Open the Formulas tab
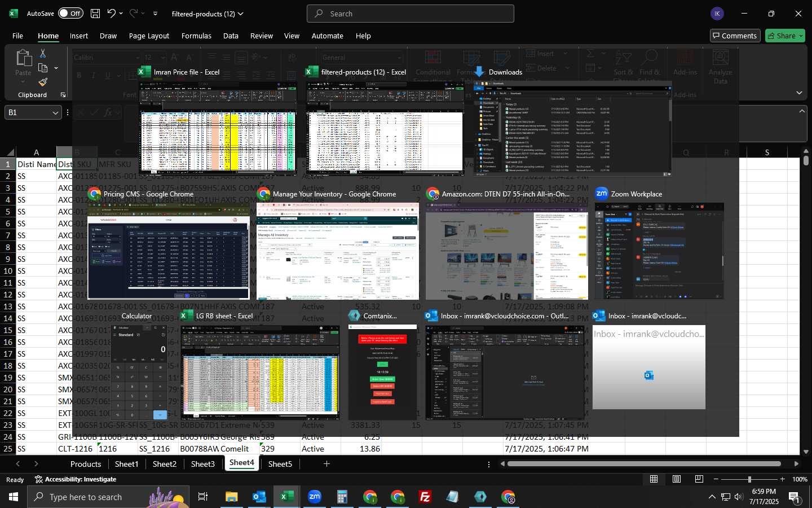 click(196, 36)
